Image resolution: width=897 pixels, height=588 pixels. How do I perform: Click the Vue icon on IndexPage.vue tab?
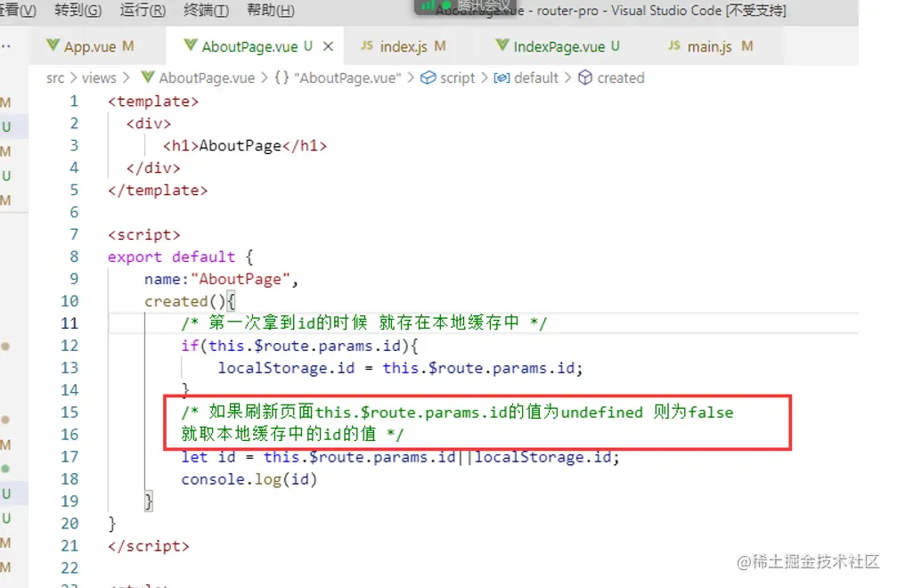502,45
